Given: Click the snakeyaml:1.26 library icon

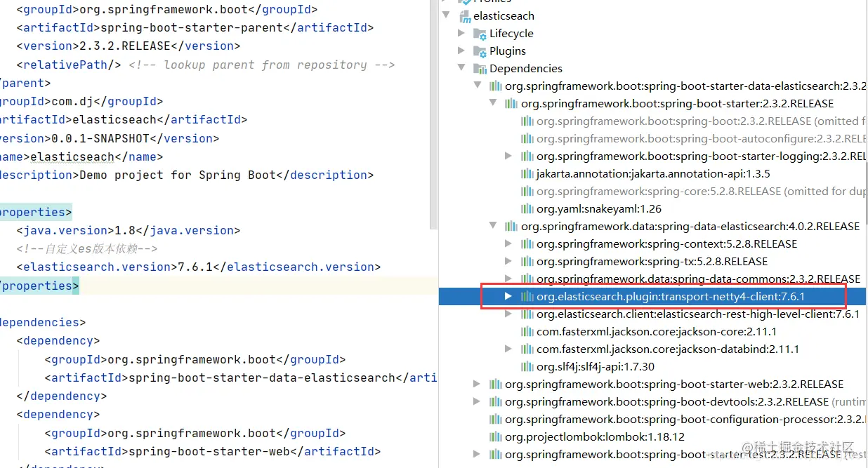Looking at the screenshot, I should tap(527, 208).
